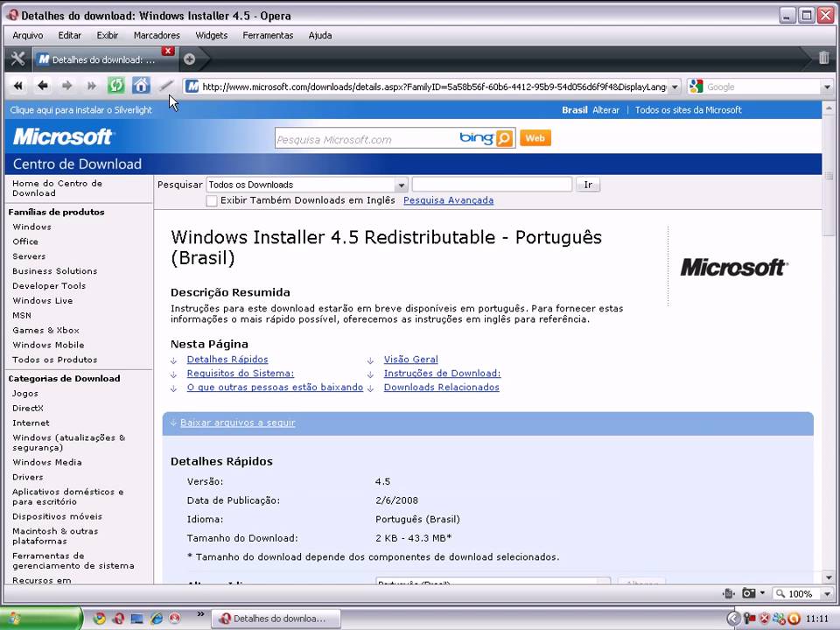The height and width of the screenshot is (630, 840).
Task: Click the status bar sync panel icon
Action: (x=728, y=593)
